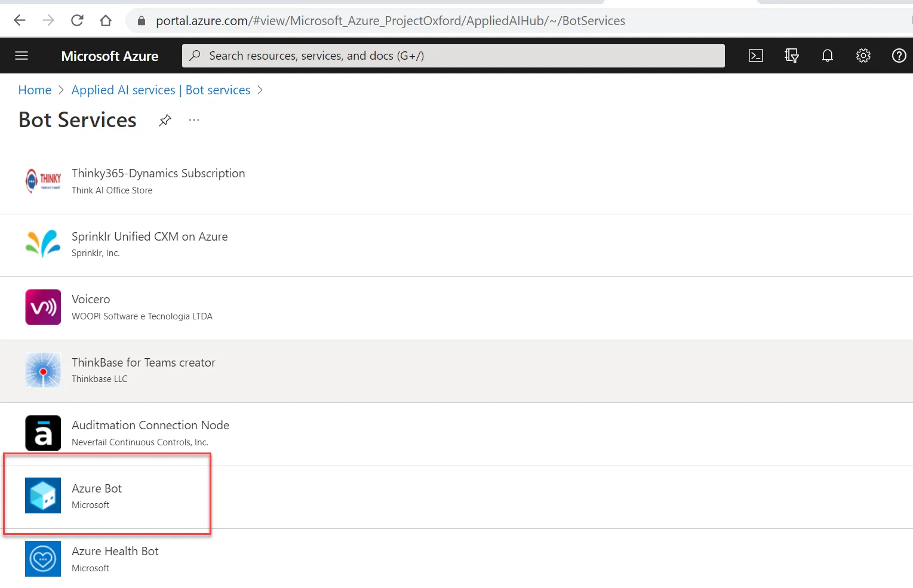Screen dimensions: 913x588
Task: Select the Voicero listing title
Action: click(91, 299)
